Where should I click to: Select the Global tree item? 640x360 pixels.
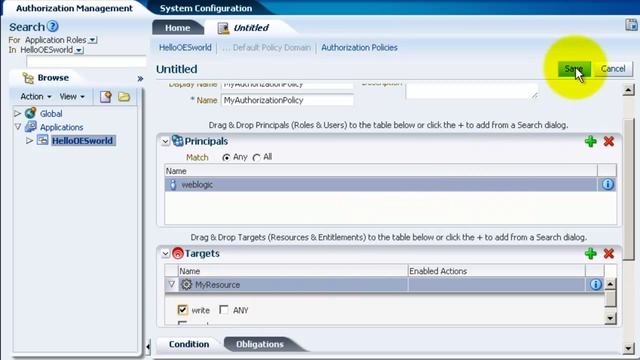tap(51, 113)
